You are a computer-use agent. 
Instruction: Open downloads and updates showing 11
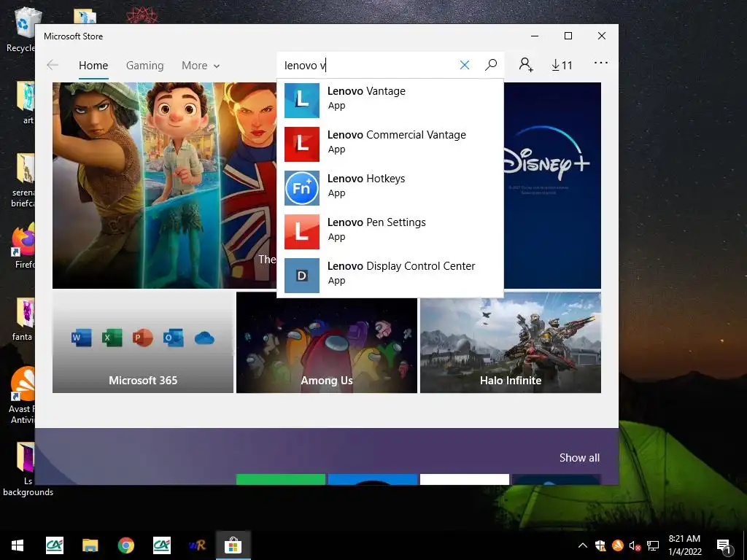[562, 65]
